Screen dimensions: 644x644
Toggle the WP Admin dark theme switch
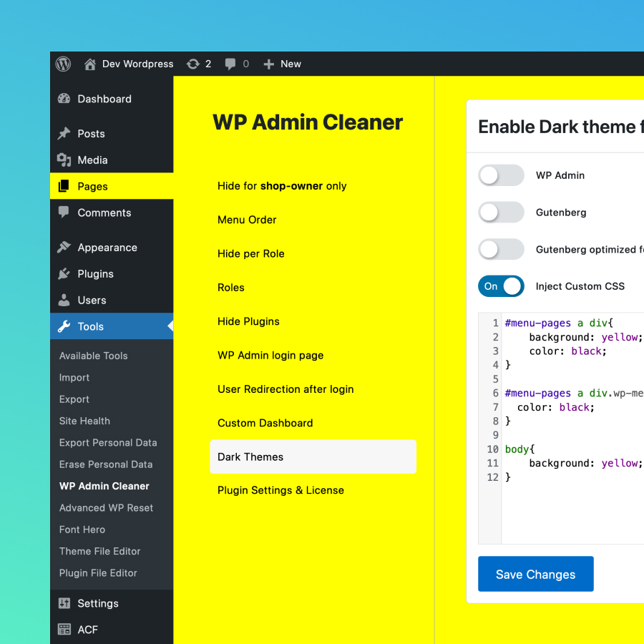click(x=501, y=175)
